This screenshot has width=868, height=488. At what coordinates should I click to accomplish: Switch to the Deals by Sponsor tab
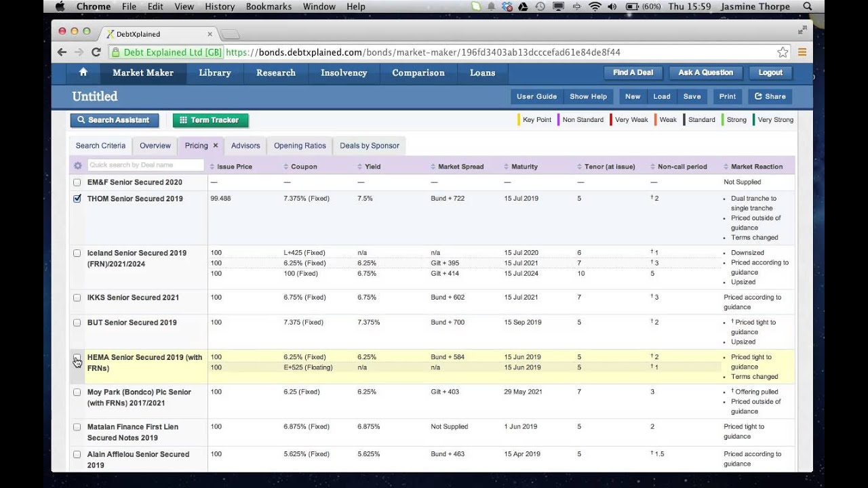tap(370, 146)
